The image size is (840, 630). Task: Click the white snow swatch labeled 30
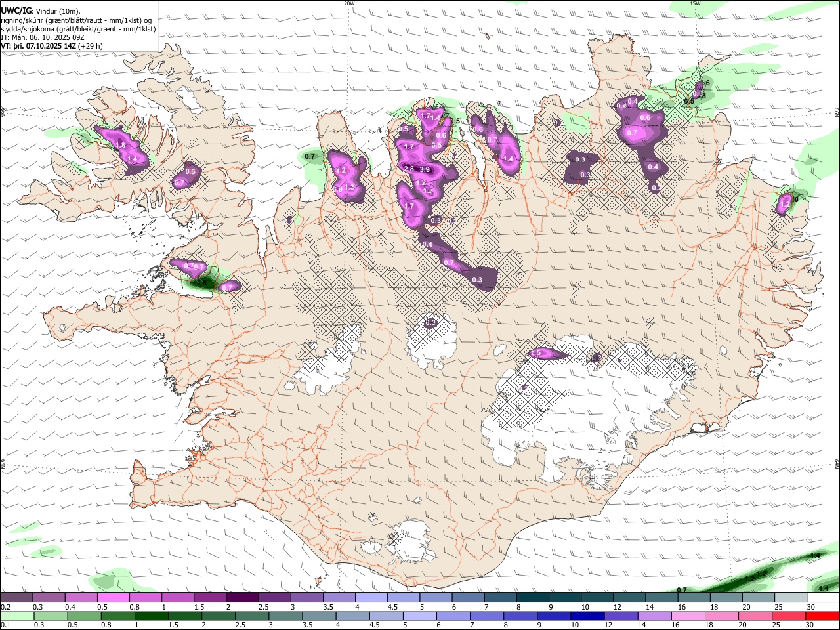pos(823,598)
